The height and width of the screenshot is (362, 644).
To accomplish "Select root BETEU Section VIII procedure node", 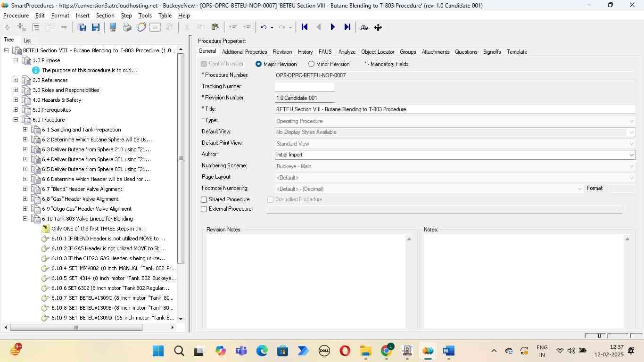I will click(99, 50).
